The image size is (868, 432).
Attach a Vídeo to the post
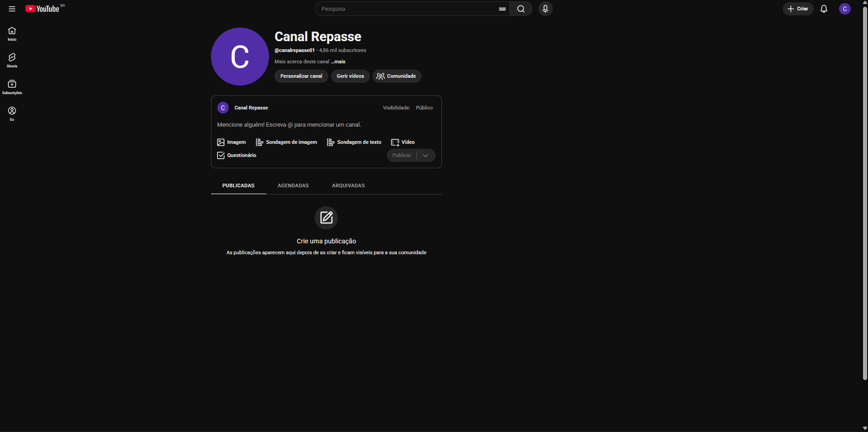(x=403, y=142)
